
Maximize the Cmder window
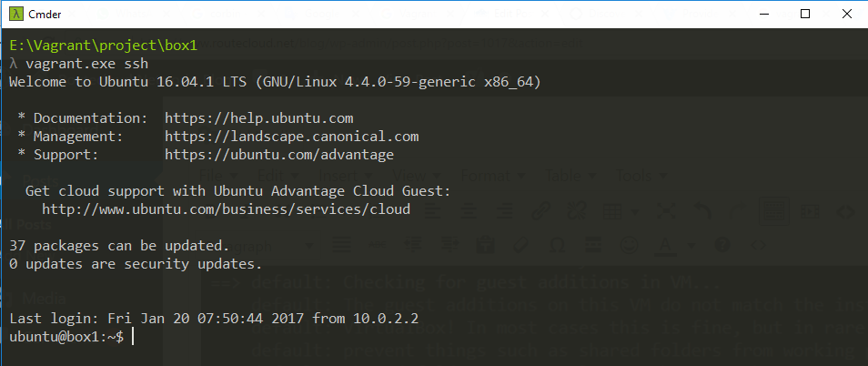tap(805, 14)
